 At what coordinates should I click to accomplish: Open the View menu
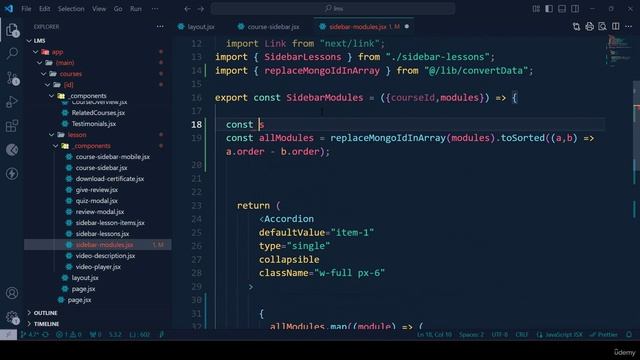tap(99, 9)
